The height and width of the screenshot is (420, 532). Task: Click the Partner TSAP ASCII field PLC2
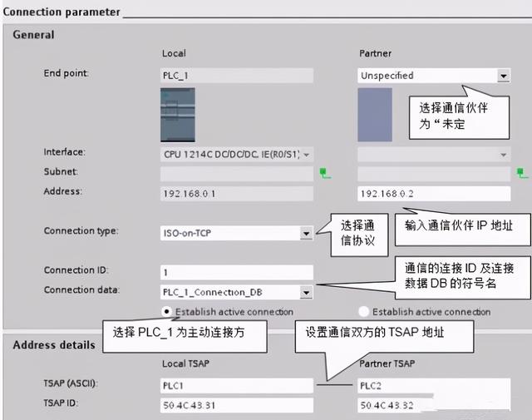tap(432, 386)
